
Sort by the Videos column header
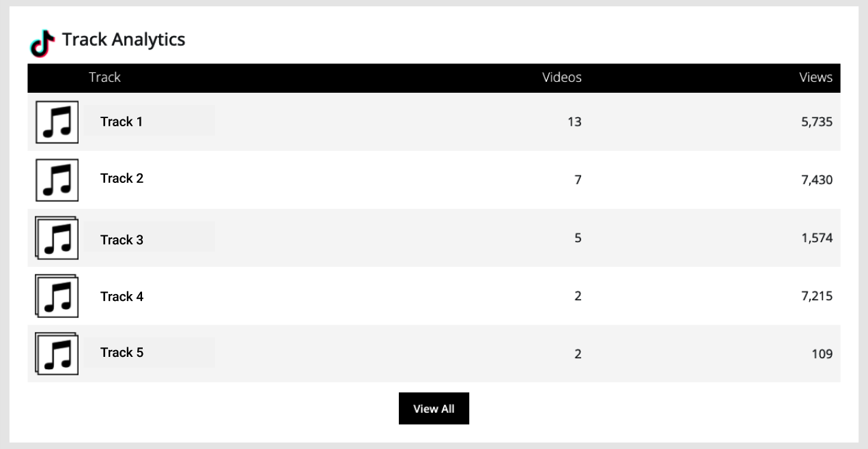pos(562,77)
